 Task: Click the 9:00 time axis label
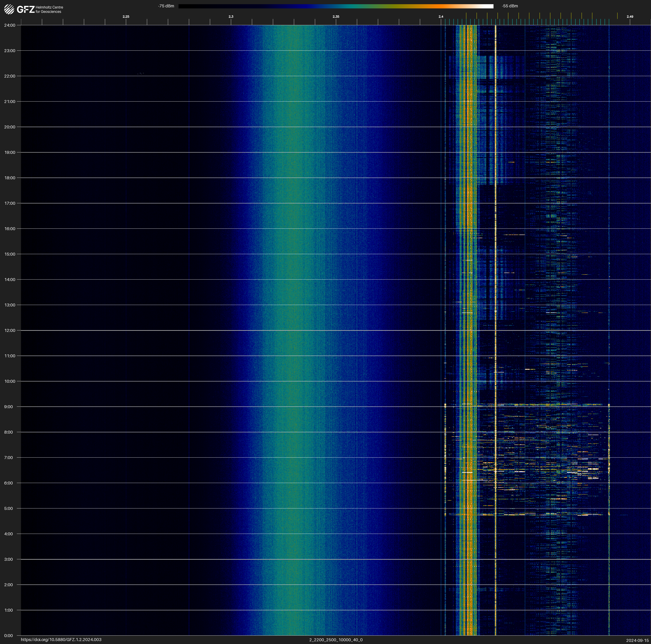point(9,407)
